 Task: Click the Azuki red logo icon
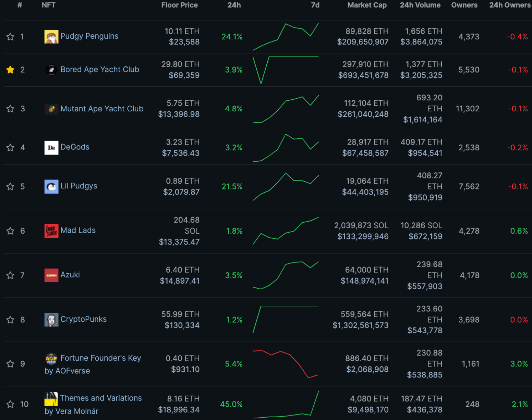point(51,275)
